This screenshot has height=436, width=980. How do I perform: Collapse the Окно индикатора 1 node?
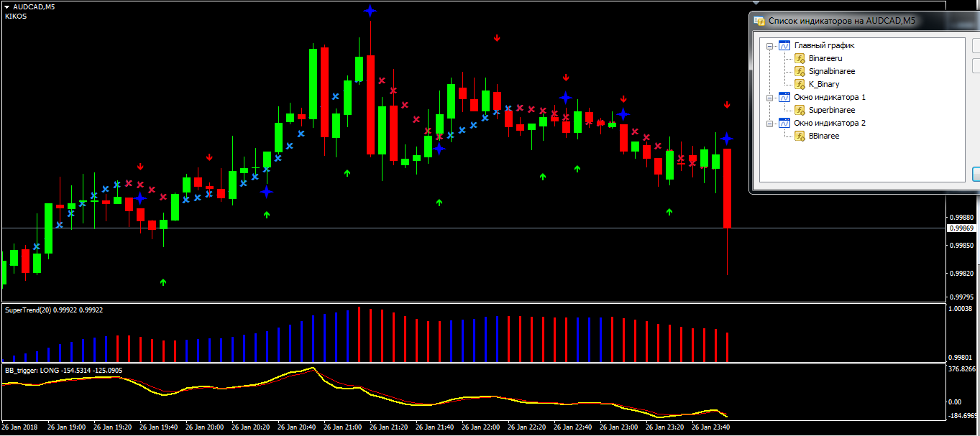coord(769,98)
